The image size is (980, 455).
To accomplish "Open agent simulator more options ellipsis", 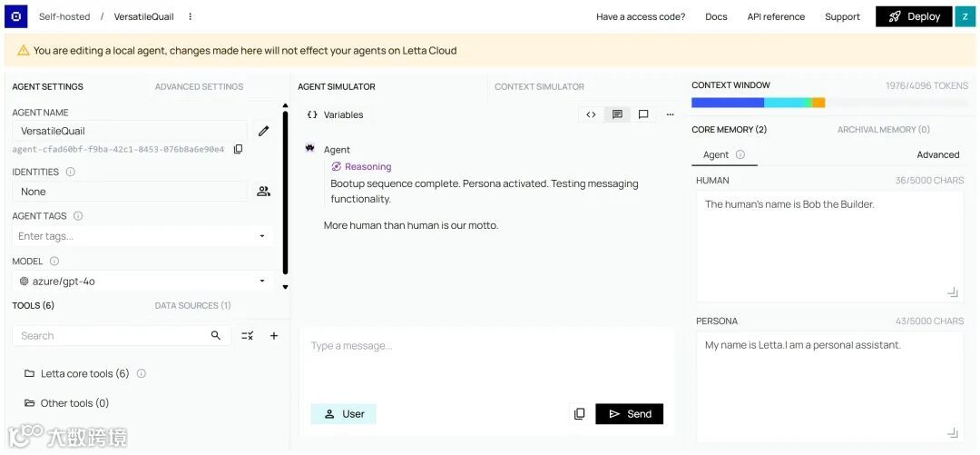I will click(670, 114).
